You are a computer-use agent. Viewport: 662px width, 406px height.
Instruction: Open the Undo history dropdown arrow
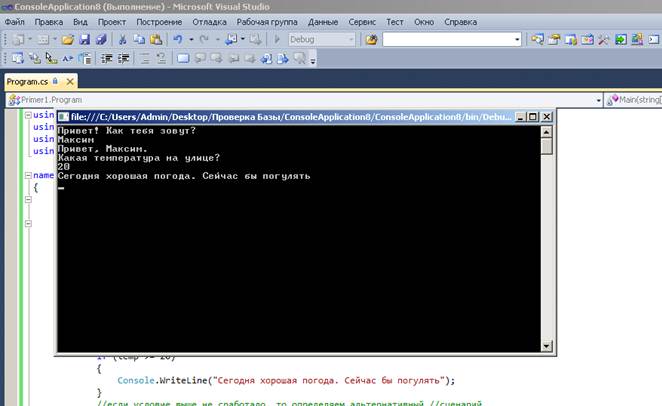pyautogui.click(x=191, y=40)
